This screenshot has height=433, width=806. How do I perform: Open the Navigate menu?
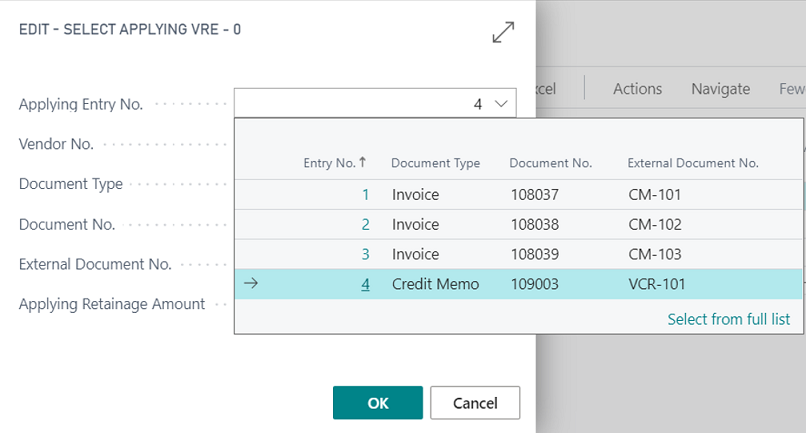point(720,89)
